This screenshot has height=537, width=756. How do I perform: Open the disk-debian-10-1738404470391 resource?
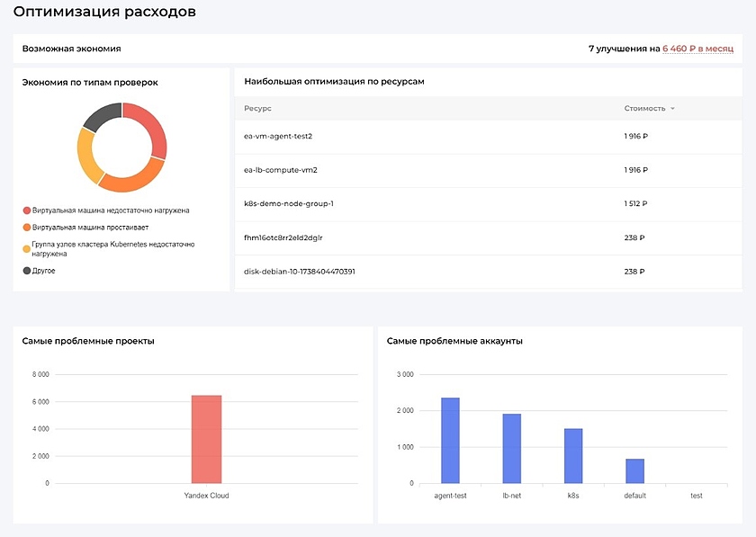click(300, 272)
